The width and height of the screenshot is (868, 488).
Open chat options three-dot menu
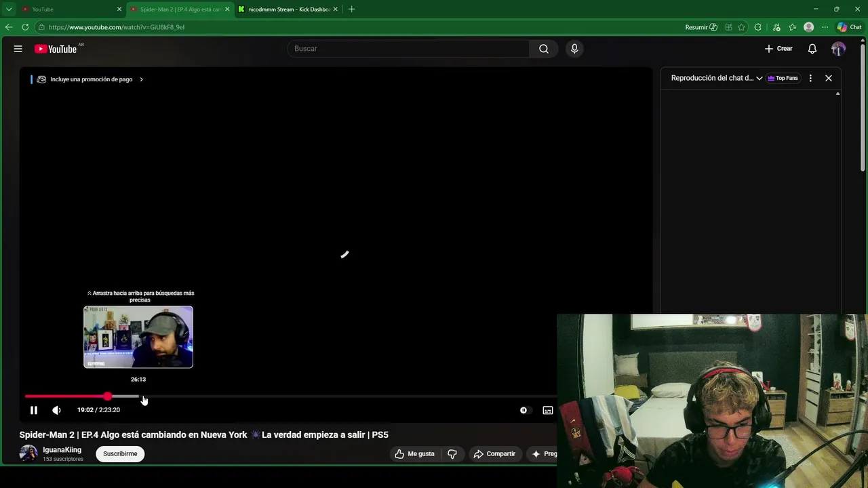tap(810, 78)
